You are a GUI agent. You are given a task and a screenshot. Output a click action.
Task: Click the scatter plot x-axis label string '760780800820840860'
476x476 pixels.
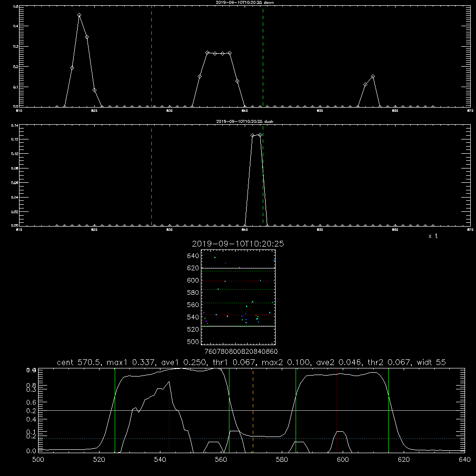point(241,352)
